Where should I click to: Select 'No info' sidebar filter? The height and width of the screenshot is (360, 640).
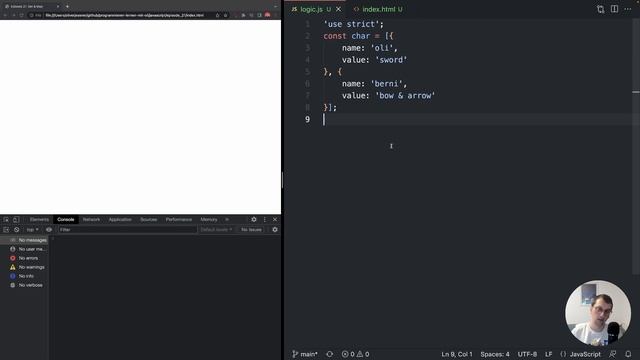24,276
